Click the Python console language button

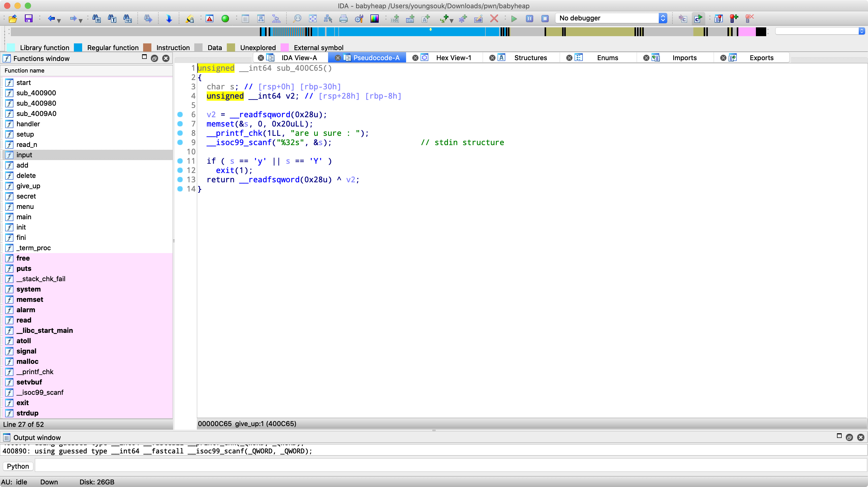(x=18, y=466)
